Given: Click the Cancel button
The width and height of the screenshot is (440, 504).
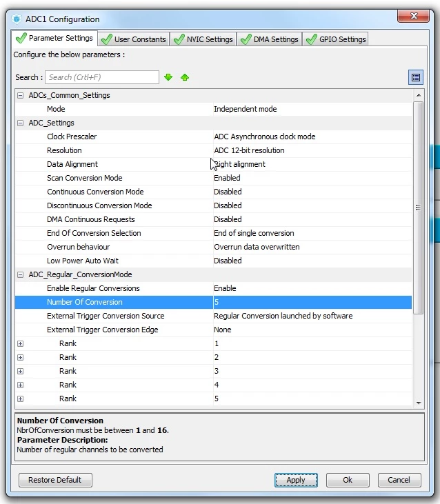Looking at the screenshot, I should [399, 480].
